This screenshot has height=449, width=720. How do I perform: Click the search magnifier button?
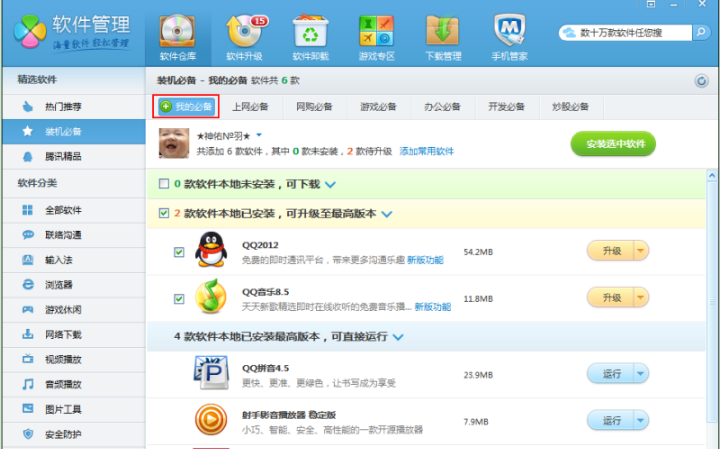pos(701,32)
